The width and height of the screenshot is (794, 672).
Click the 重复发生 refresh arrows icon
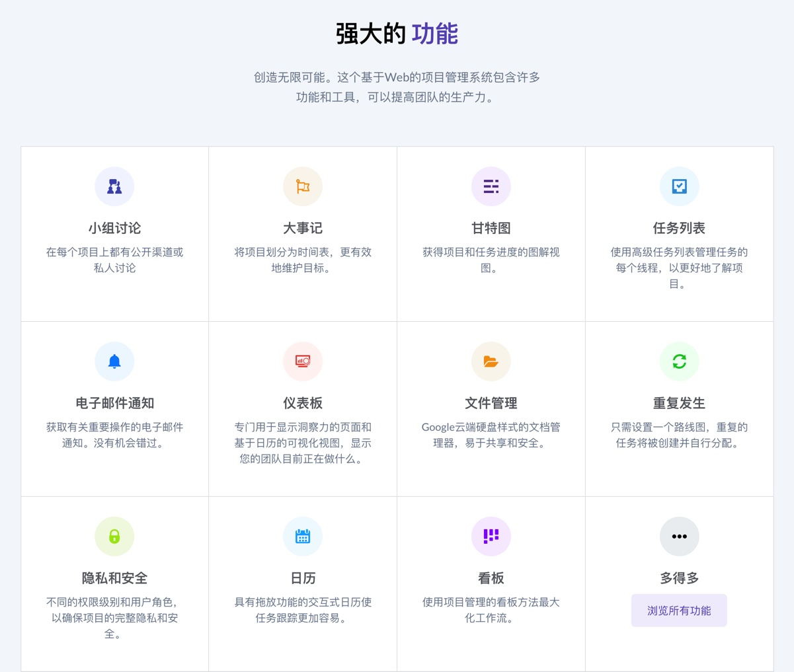click(680, 361)
